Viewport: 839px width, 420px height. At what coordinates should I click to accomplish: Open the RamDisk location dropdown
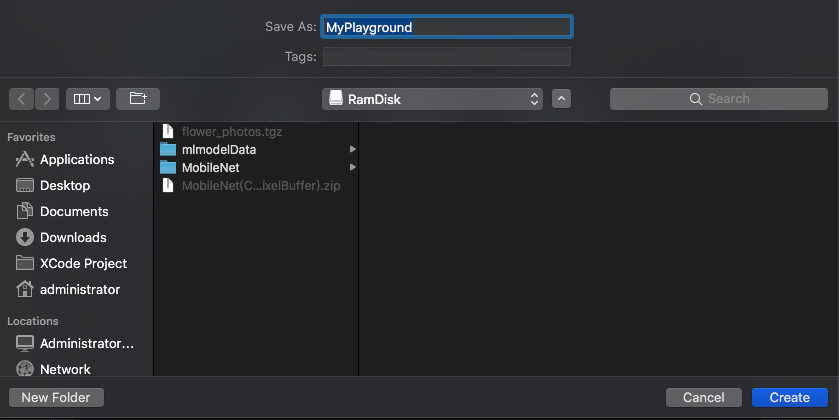(433, 99)
